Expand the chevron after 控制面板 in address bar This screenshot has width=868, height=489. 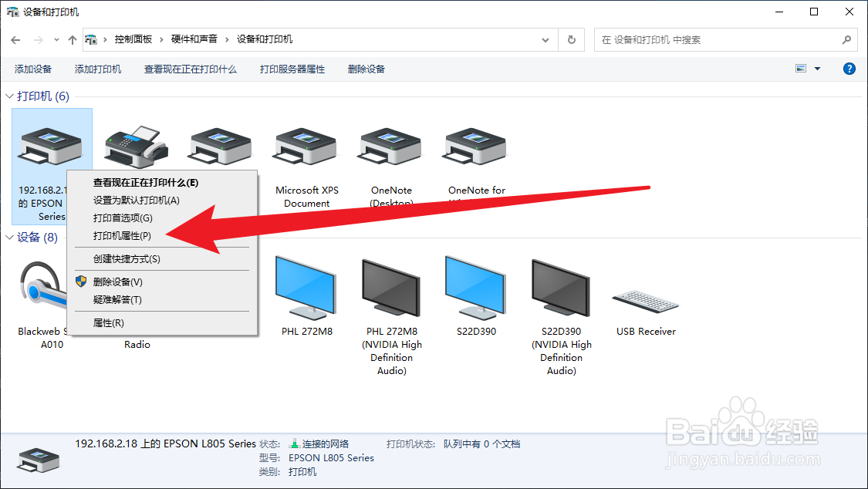(162, 40)
